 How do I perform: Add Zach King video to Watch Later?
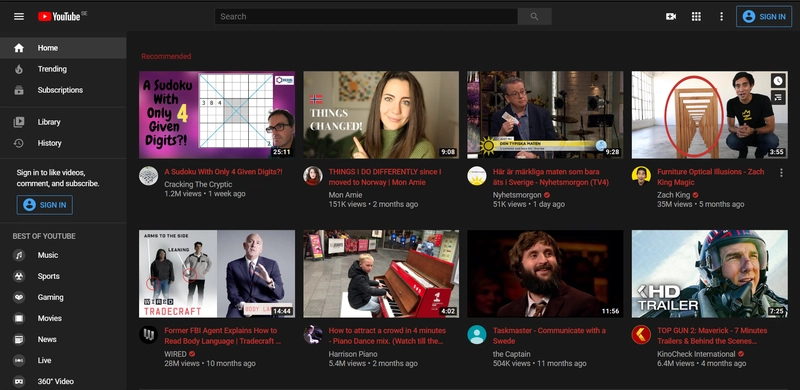click(x=778, y=81)
